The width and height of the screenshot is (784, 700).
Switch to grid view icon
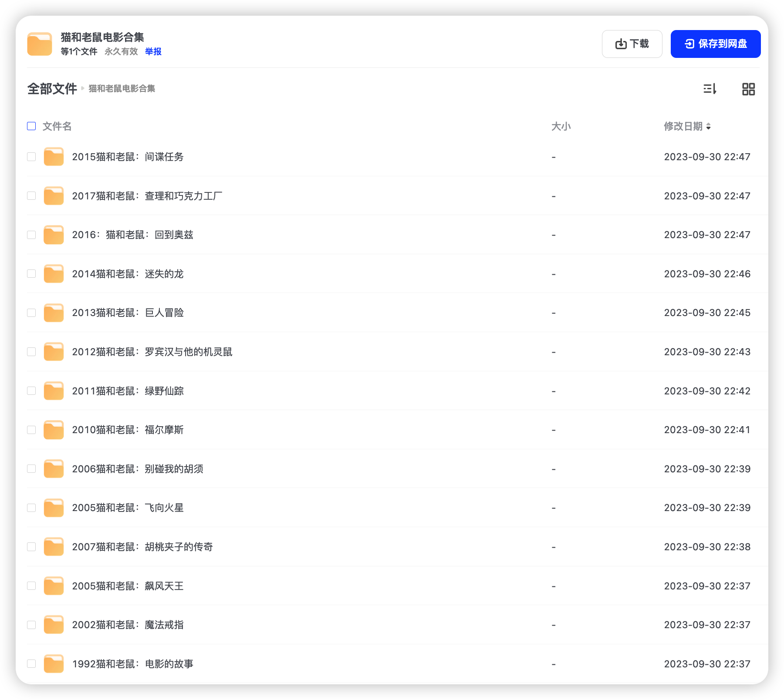(748, 89)
